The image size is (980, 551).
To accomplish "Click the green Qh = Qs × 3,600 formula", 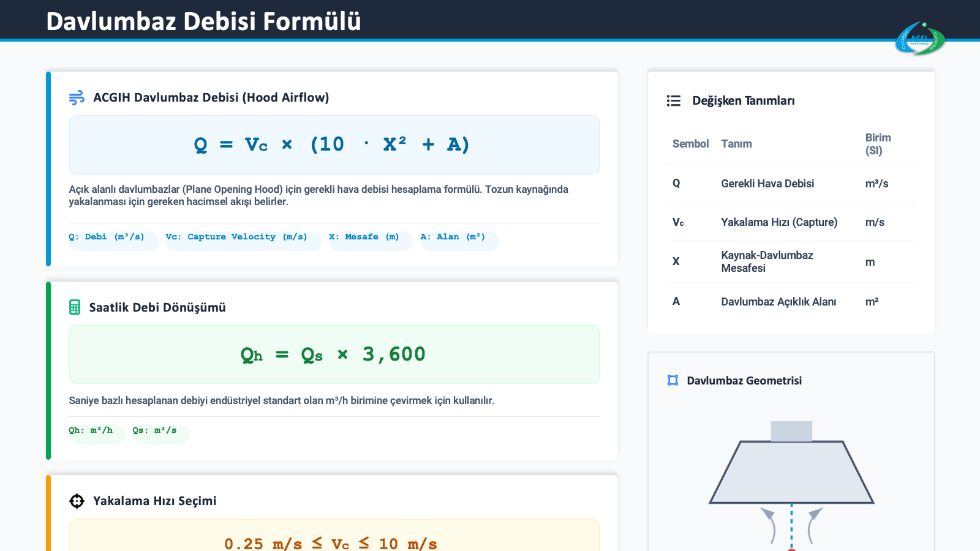I will tap(334, 354).
